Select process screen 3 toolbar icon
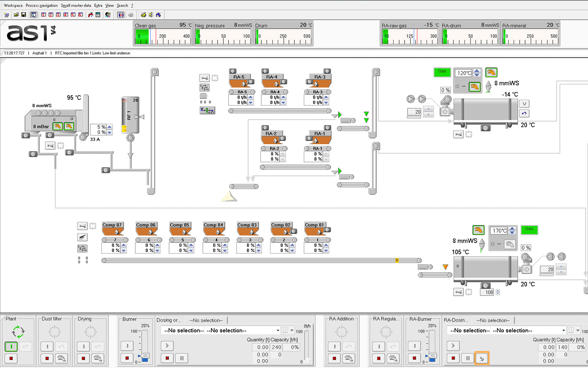This screenshot has height=368, width=588. tap(58, 15)
